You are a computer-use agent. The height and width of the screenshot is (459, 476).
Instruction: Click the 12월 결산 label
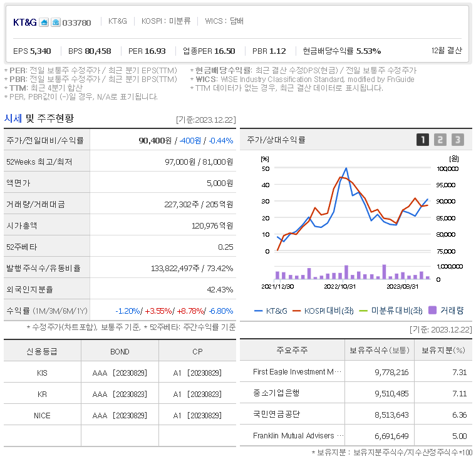pyautogui.click(x=447, y=50)
